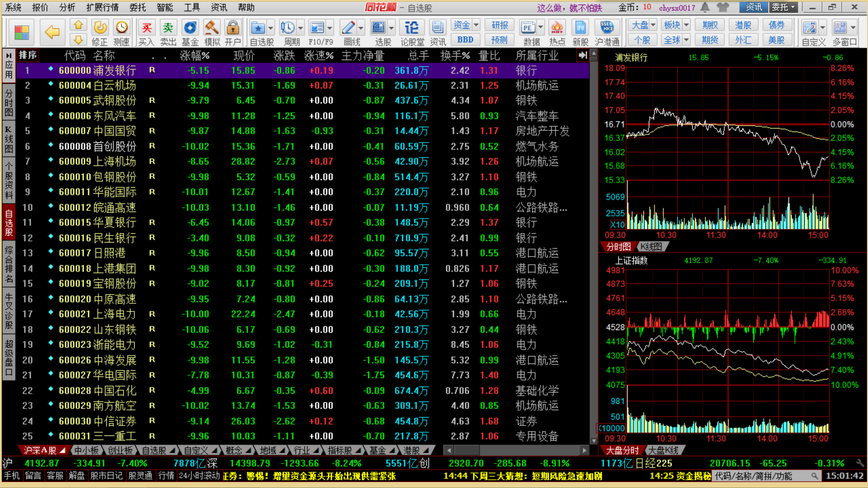This screenshot has width=868, height=488.
Task: Select the 画线 drawing pencil tool
Action: click(348, 28)
